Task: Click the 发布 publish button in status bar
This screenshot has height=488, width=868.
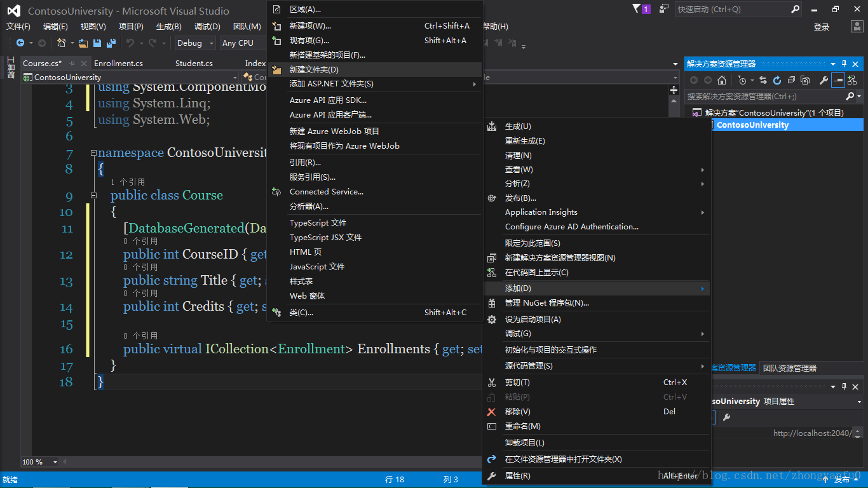Action: (842, 480)
